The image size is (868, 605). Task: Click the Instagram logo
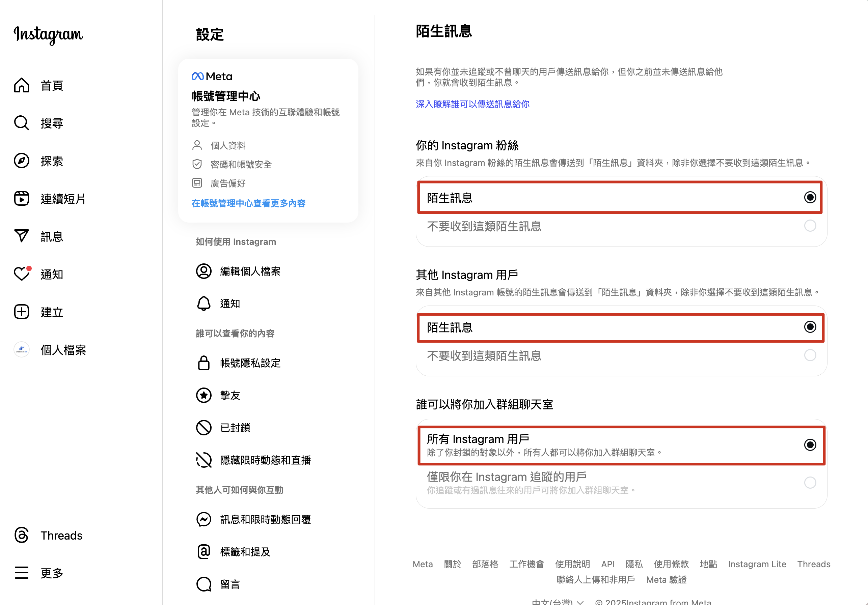point(48,35)
